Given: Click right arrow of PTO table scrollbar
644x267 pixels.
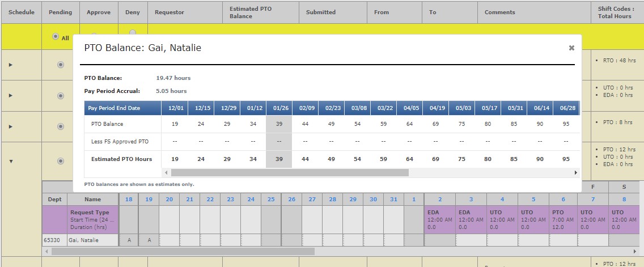Looking at the screenshot, I should (x=576, y=172).
